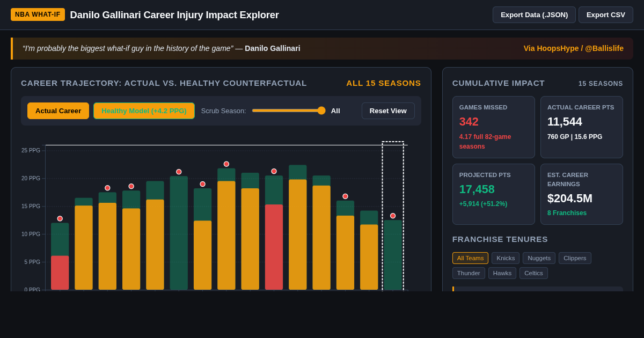Click the 15 PPG axis label
644x338 pixels.
pyautogui.click(x=31, y=206)
